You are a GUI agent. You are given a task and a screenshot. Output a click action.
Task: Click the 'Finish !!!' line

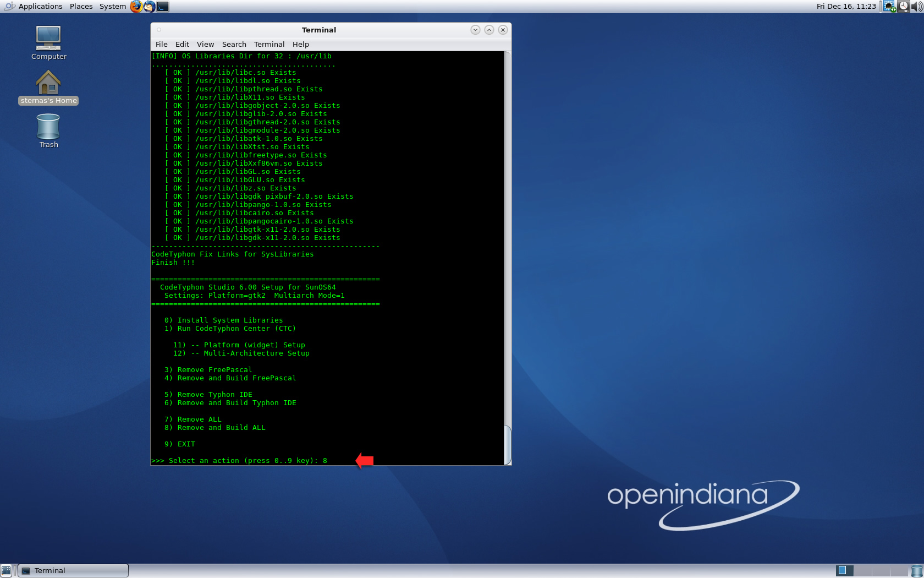(173, 263)
